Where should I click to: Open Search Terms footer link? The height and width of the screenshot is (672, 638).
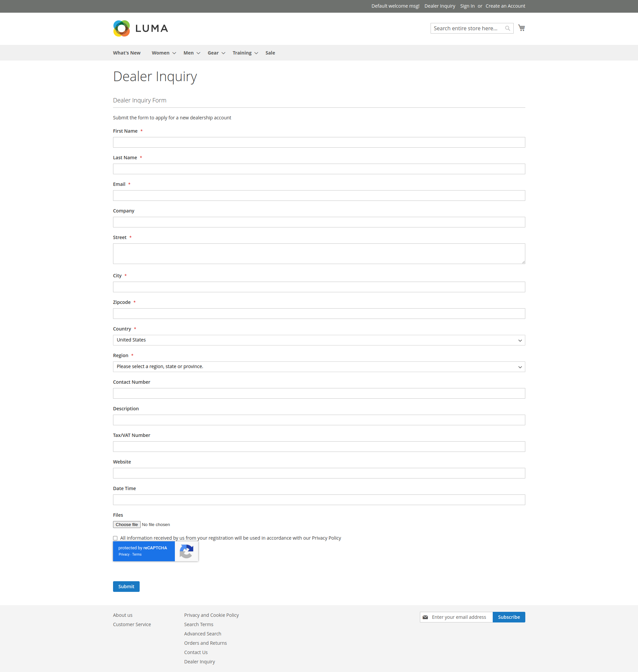(x=198, y=624)
